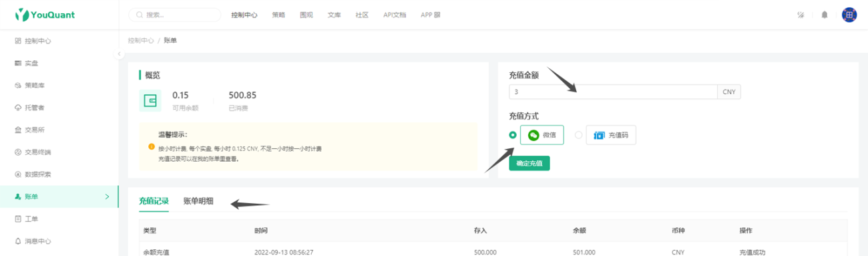Click the magnifier search icon
868x256 pixels.
click(139, 15)
